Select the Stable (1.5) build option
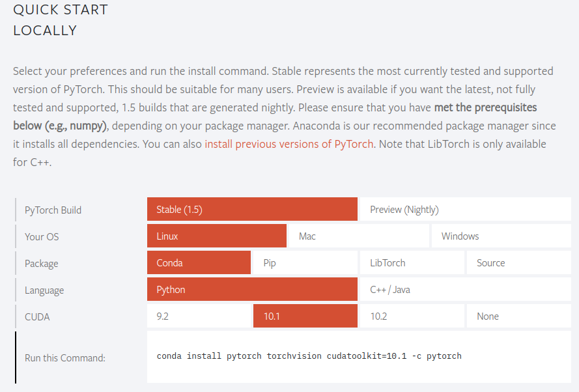 pyautogui.click(x=252, y=210)
